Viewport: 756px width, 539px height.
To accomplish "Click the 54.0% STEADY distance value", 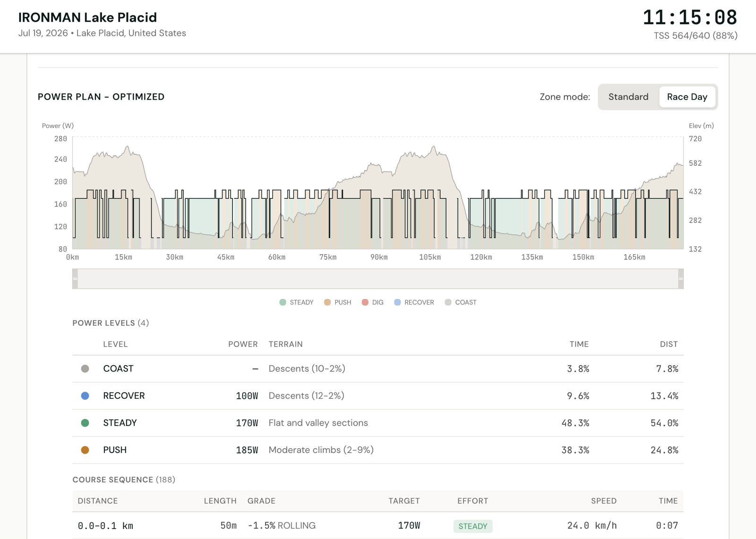I will pos(664,423).
